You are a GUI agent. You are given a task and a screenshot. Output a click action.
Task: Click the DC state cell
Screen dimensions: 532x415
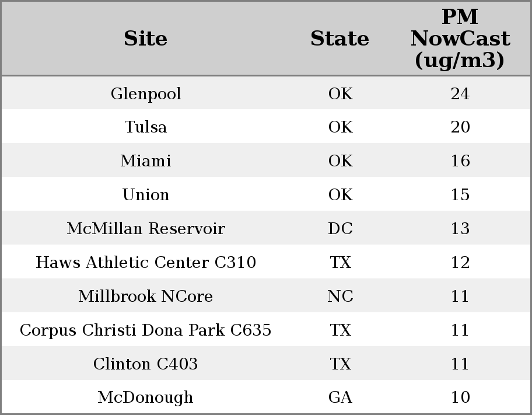(340, 228)
